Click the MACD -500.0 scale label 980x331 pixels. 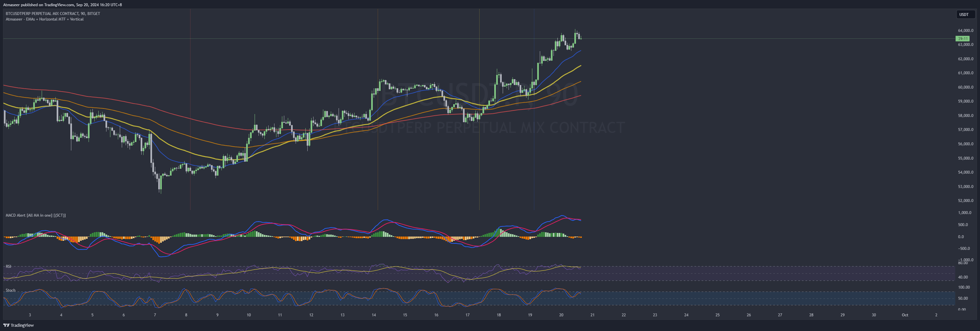[x=964, y=249]
